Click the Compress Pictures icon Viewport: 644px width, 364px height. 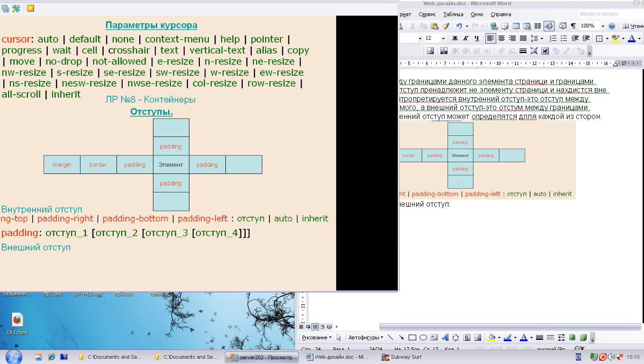point(534,51)
